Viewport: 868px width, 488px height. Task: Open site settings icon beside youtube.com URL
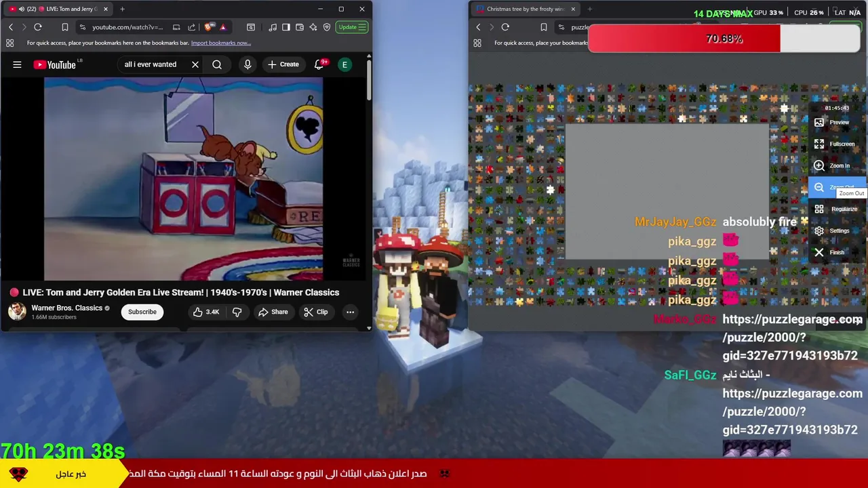(82, 27)
